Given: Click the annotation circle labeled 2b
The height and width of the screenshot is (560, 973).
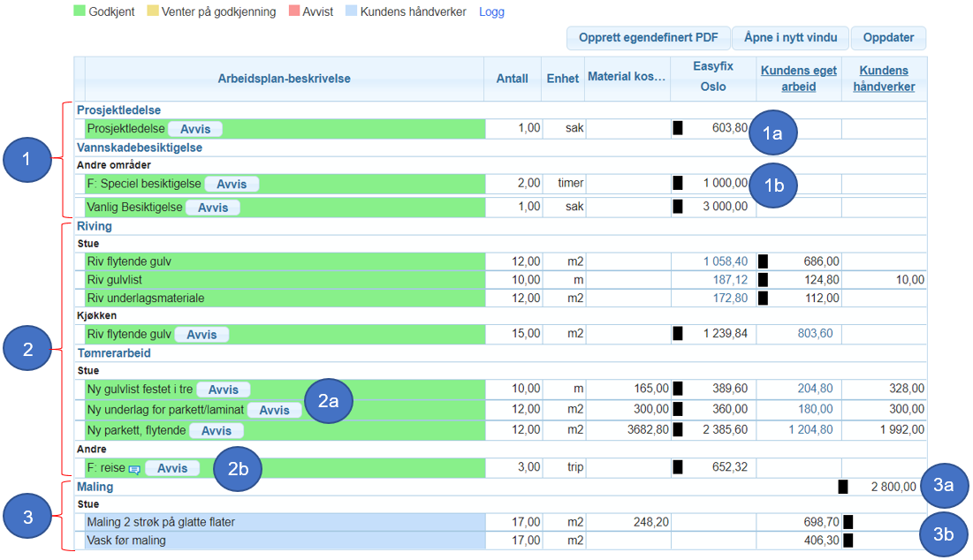Looking at the screenshot, I should (238, 469).
